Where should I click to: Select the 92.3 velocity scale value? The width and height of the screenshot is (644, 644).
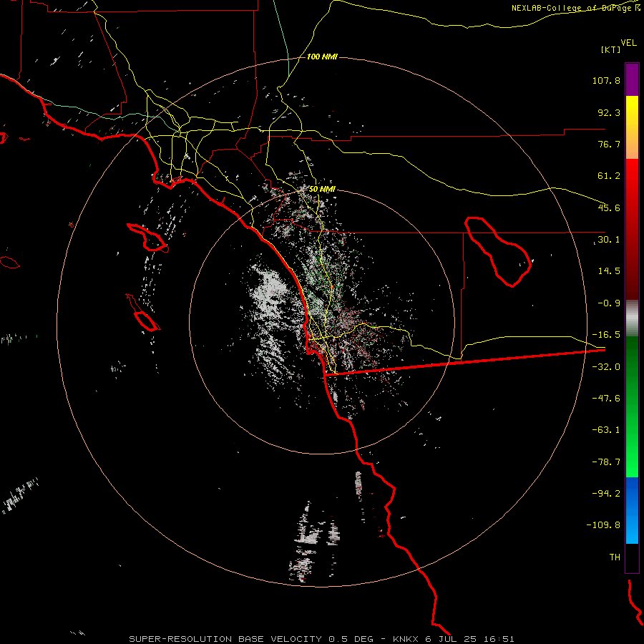tap(609, 112)
